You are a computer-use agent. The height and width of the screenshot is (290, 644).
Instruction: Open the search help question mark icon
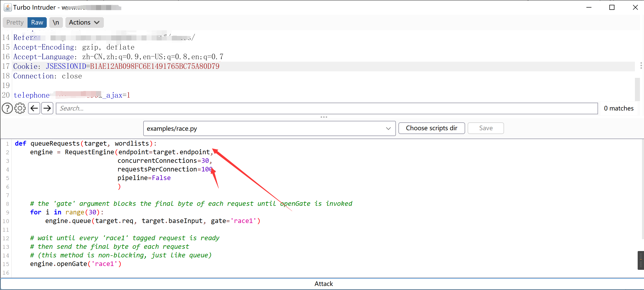pyautogui.click(x=7, y=108)
